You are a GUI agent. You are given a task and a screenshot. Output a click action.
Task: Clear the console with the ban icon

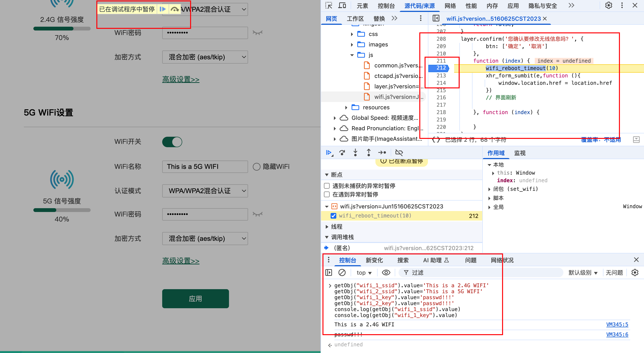[342, 272]
